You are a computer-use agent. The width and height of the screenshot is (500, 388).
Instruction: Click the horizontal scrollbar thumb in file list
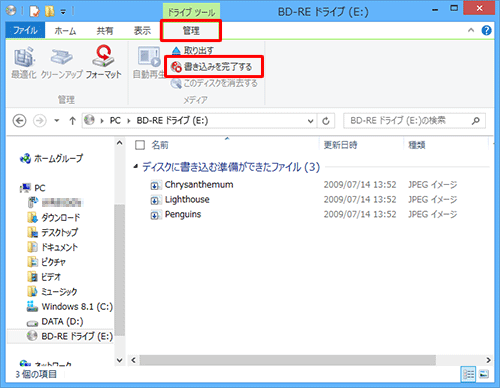(x=288, y=360)
